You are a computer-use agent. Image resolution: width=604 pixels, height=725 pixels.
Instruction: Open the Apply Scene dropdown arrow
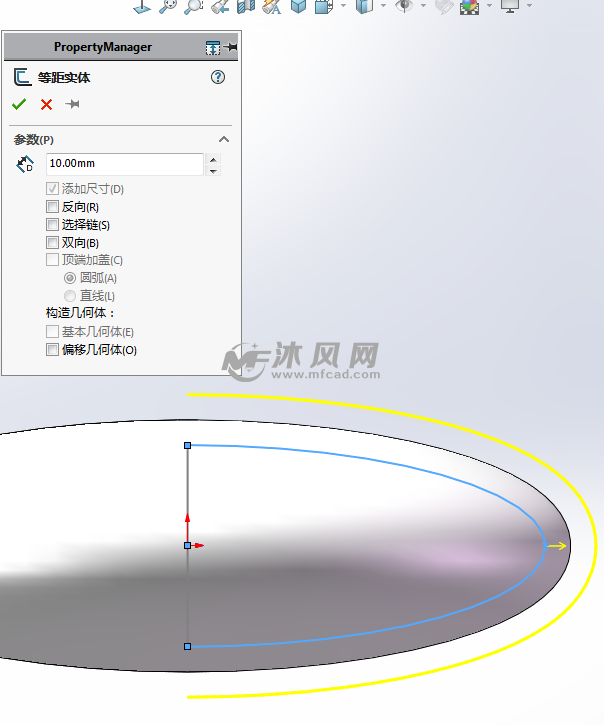click(489, 6)
